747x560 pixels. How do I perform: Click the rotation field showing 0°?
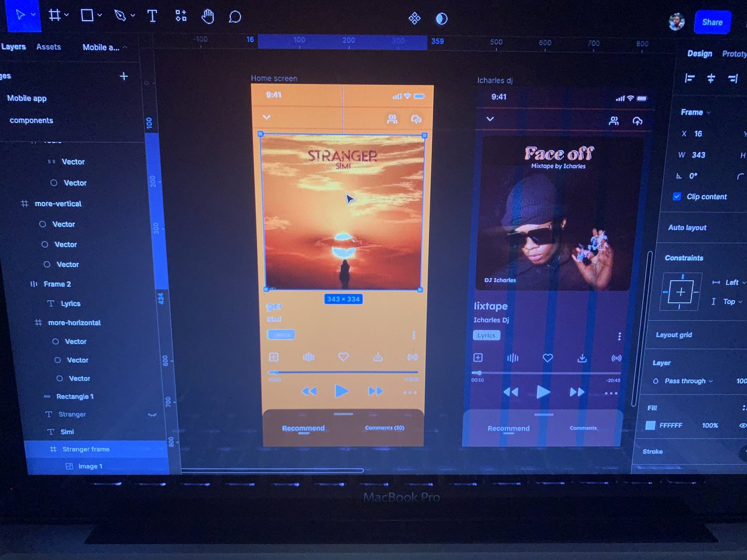(x=692, y=176)
